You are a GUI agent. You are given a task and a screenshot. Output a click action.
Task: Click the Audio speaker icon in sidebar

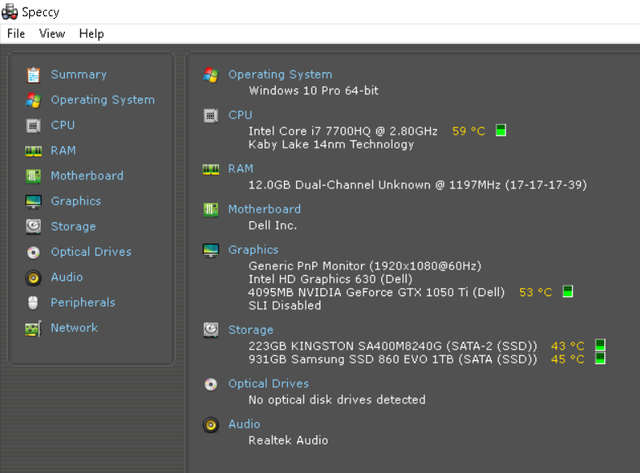click(33, 278)
